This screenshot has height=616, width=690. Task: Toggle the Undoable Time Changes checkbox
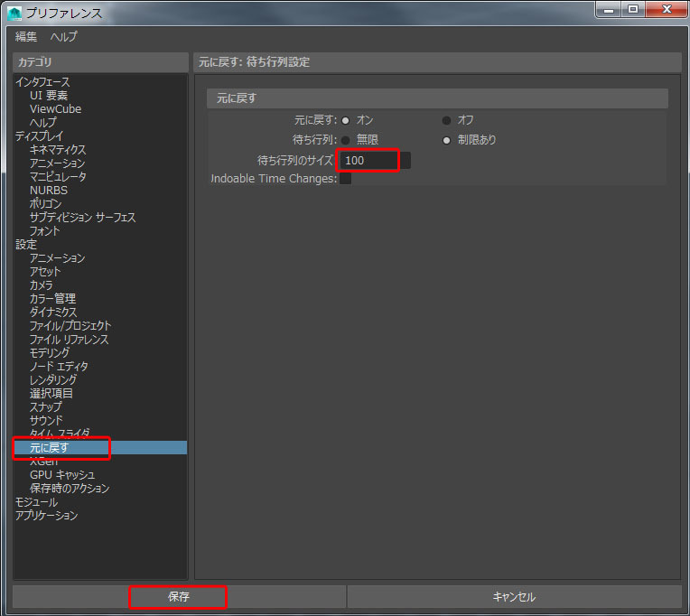point(345,179)
